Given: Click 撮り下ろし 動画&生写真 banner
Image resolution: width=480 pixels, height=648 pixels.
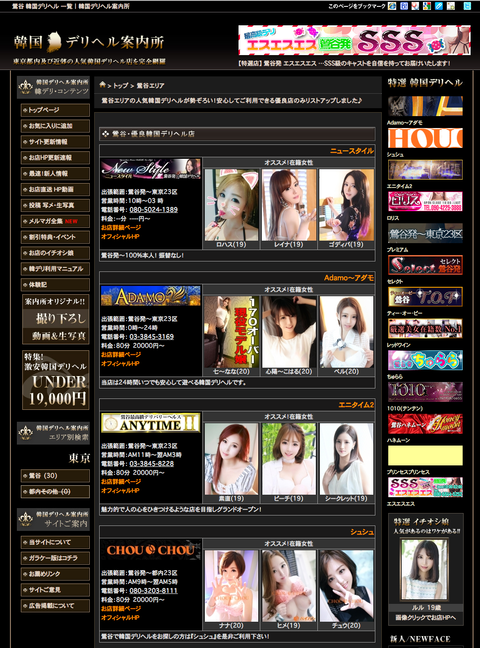Looking at the screenshot, I should click(x=55, y=319).
